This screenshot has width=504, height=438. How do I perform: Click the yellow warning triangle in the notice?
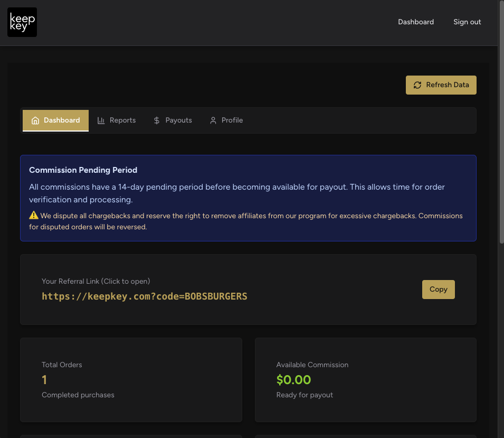click(x=33, y=215)
